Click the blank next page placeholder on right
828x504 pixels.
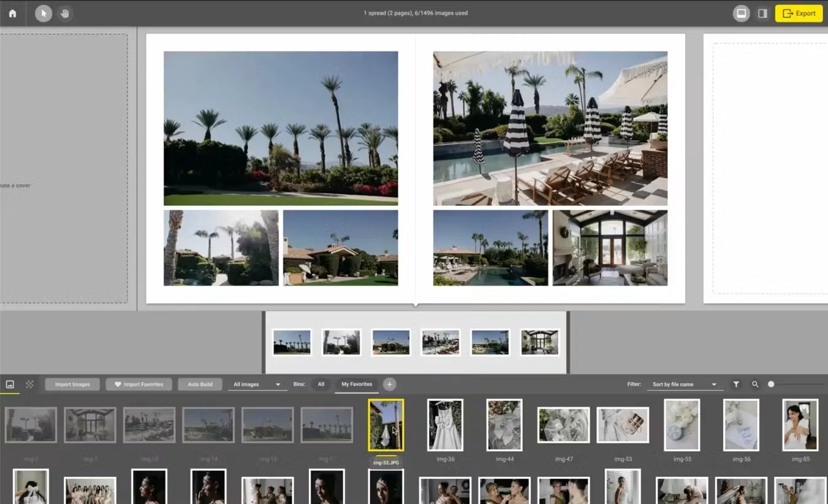(x=770, y=168)
